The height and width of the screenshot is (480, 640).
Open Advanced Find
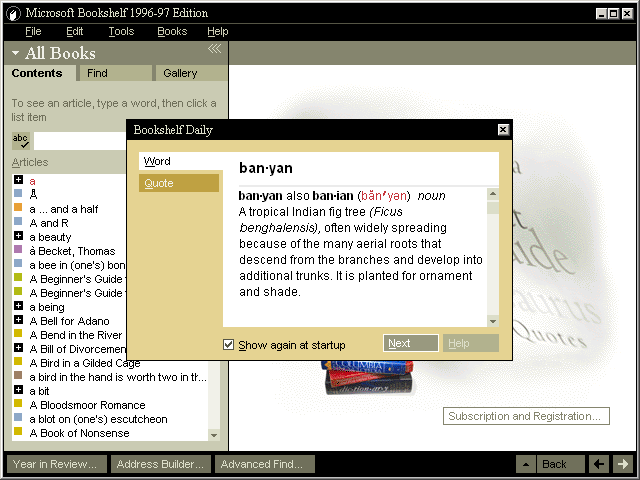pyautogui.click(x=265, y=464)
